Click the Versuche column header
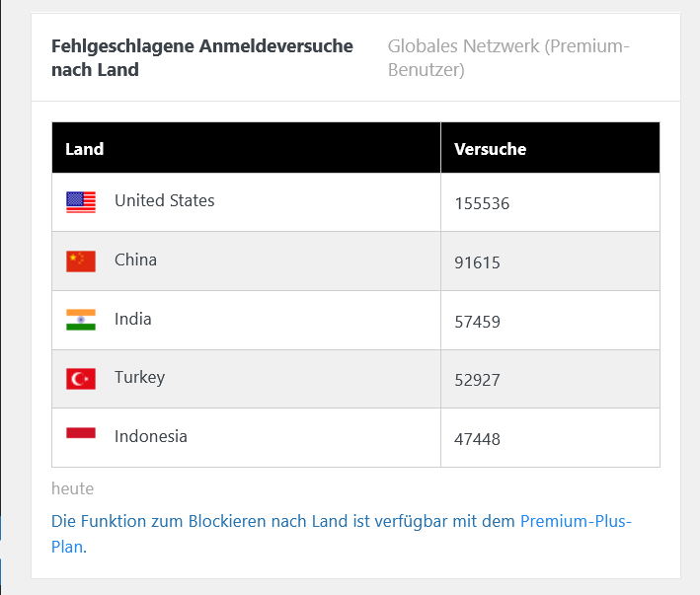The image size is (700, 595). [490, 149]
